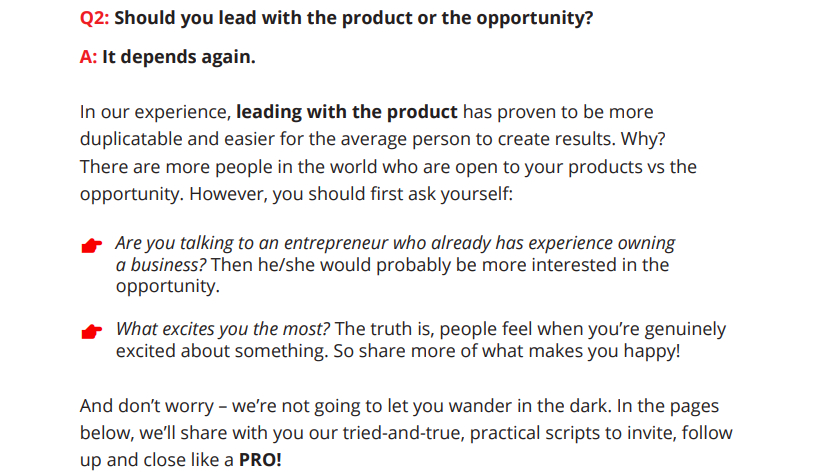Click the word 'duplicatable' in the first paragraph
The height and width of the screenshot is (473, 821).
[x=129, y=139]
